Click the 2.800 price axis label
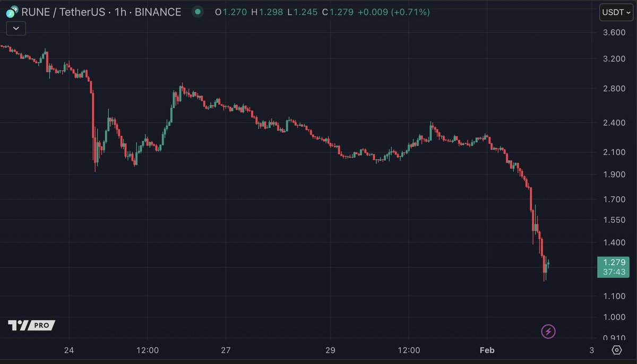Image resolution: width=637 pixels, height=364 pixels. [x=615, y=89]
